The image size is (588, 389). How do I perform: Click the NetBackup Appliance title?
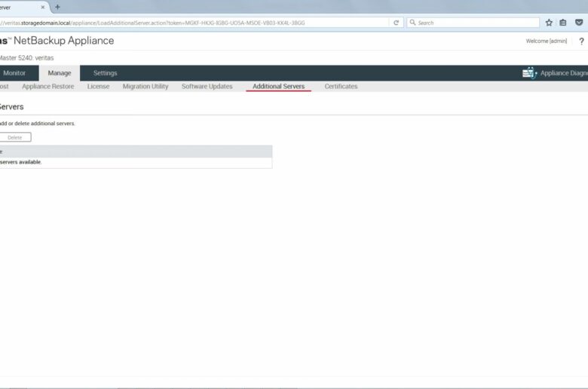click(x=64, y=41)
